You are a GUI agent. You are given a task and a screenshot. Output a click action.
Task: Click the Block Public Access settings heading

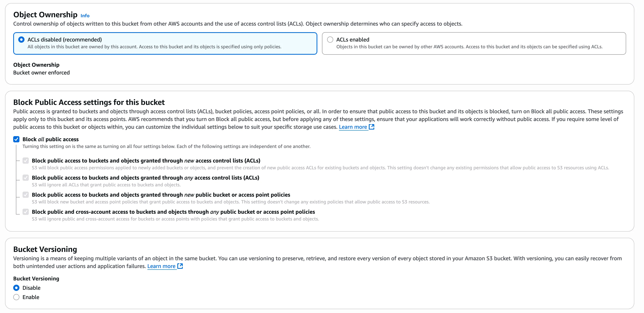[89, 102]
